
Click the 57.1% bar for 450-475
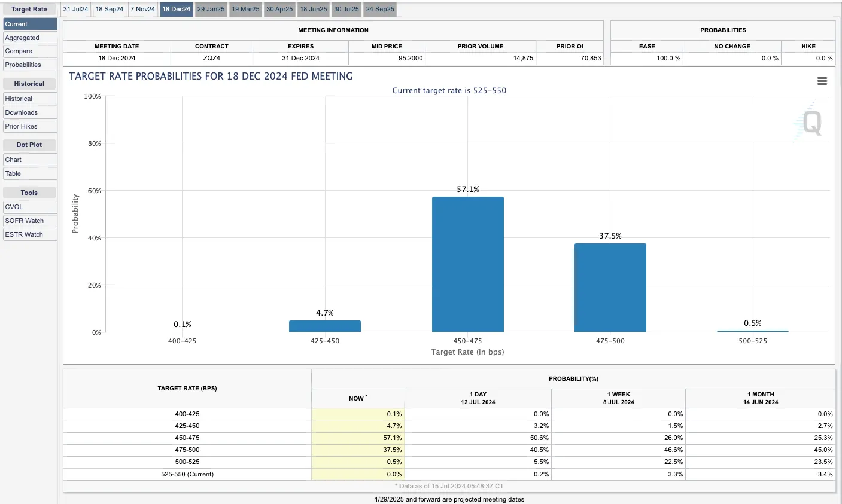(x=467, y=264)
